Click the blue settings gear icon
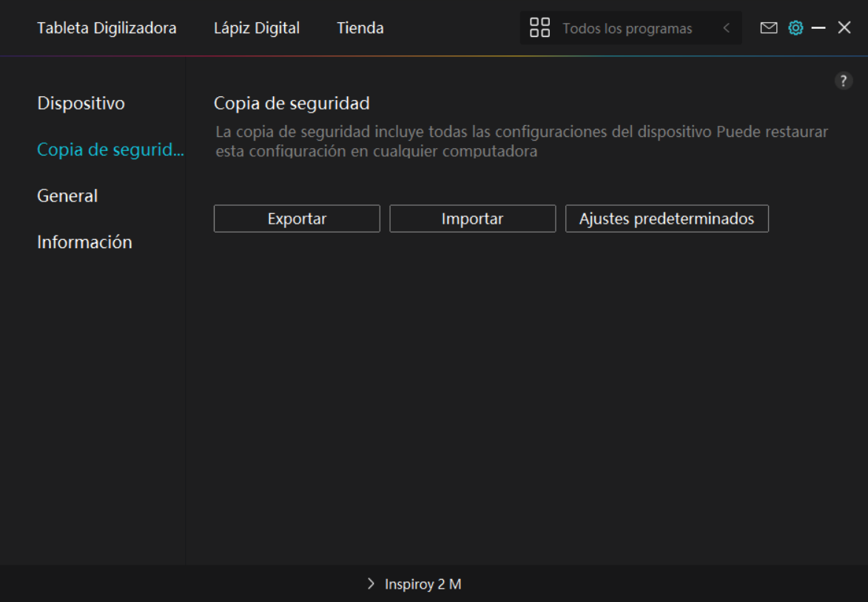Screen dimensions: 868x602 coord(795,28)
